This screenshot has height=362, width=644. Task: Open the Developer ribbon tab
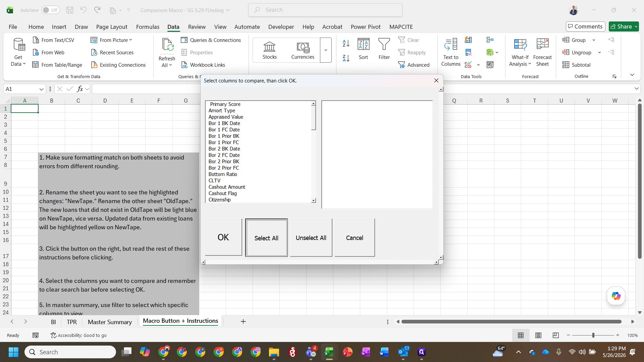(x=281, y=27)
